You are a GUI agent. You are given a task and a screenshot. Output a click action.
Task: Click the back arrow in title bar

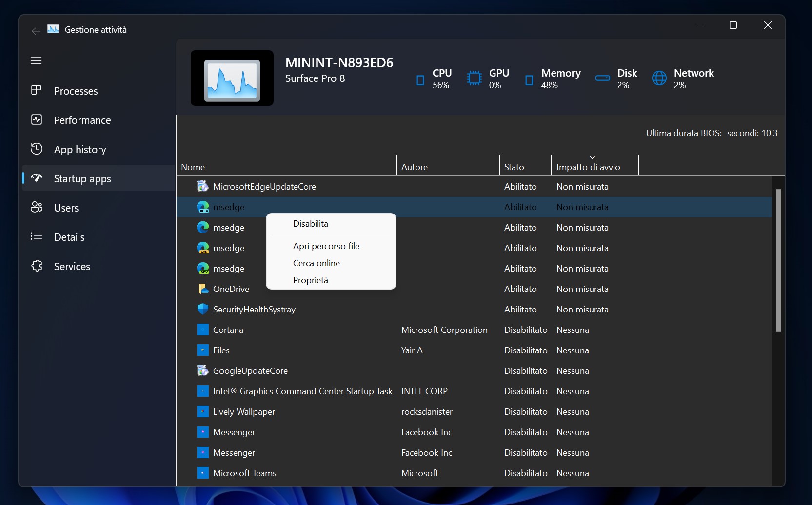36,31
